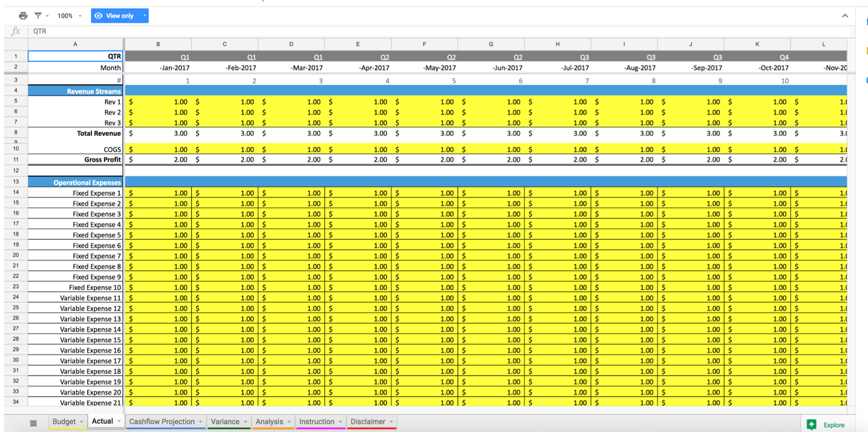Click the Rev 2 label cell

75,112
